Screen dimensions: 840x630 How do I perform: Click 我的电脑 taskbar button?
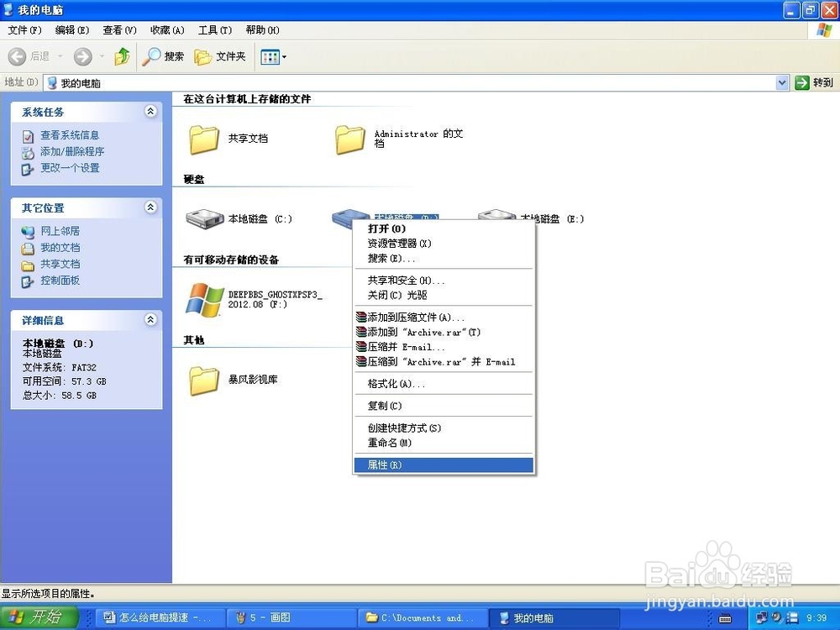pos(554,617)
